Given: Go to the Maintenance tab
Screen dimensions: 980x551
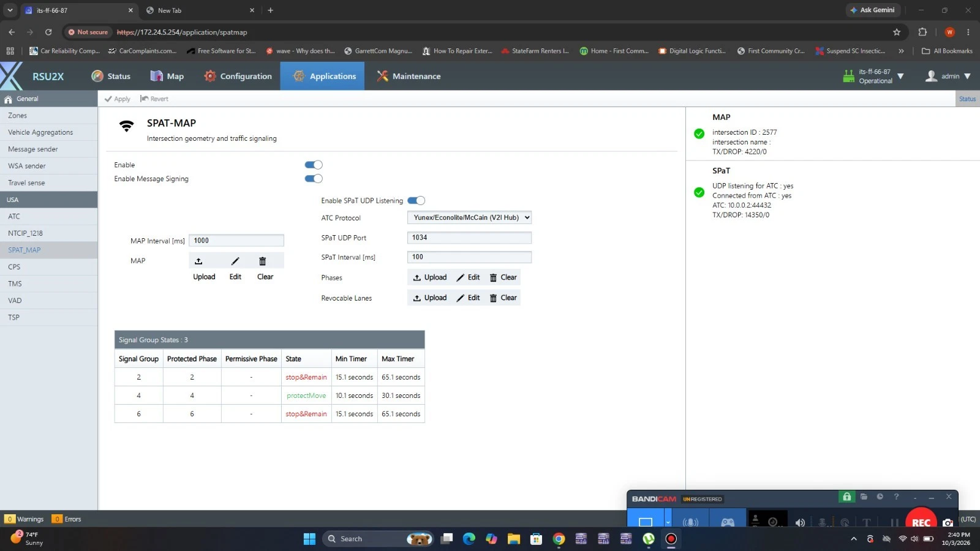Looking at the screenshot, I should [x=408, y=76].
